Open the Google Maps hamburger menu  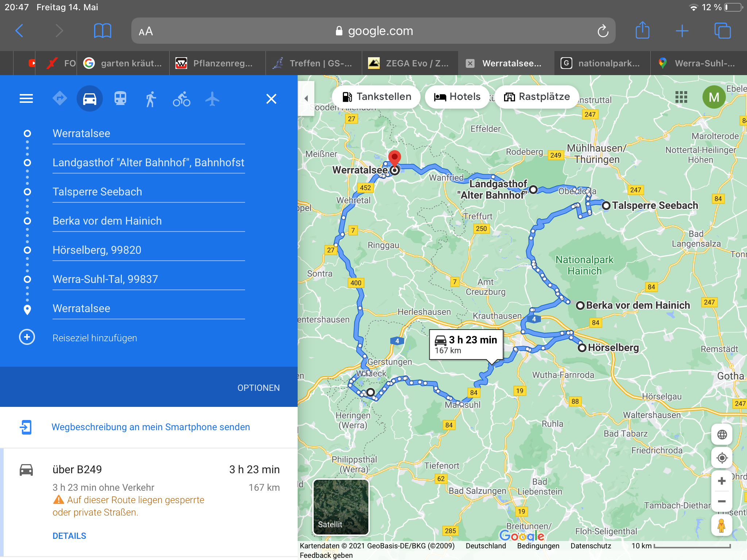(x=26, y=98)
